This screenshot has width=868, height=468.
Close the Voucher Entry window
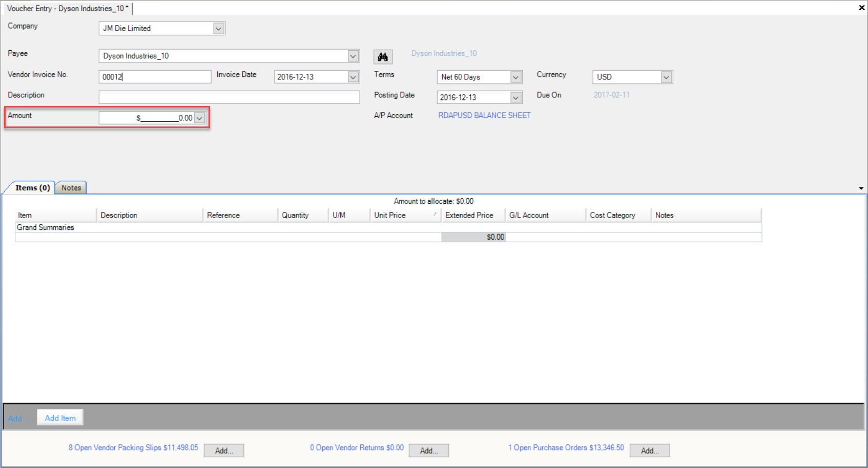pos(861,8)
